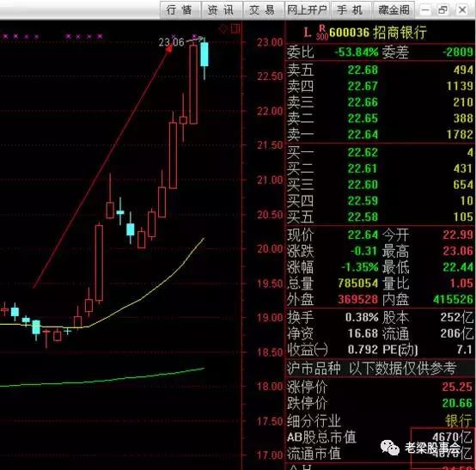Image resolution: width=476 pixels, height=470 pixels.
Task: Click 内盘 value 415526
Action: point(454,299)
